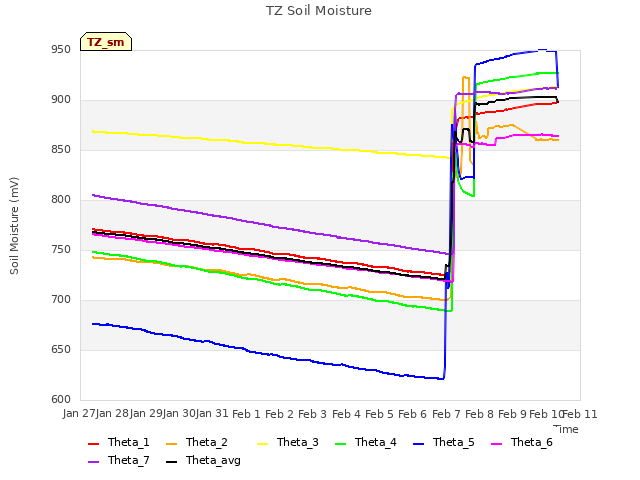640x480 pixels.
Task: Click the Theta_7 legend label
Action: pyautogui.click(x=129, y=460)
